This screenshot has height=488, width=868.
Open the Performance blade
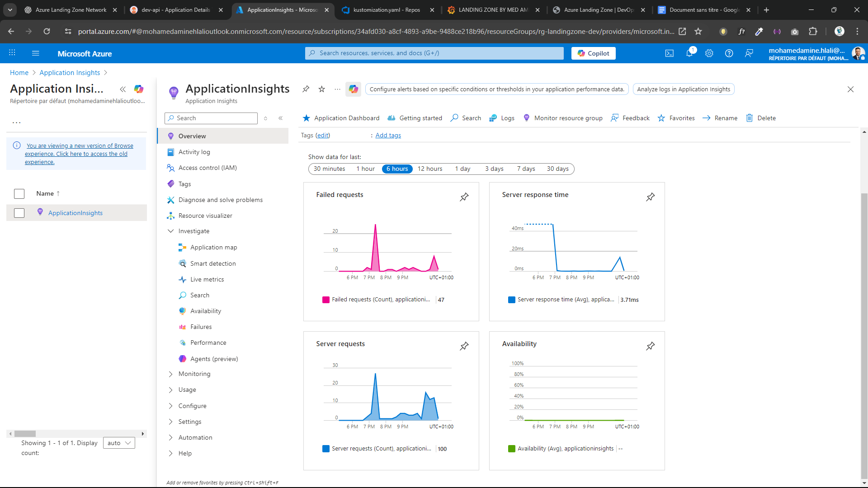[x=208, y=343]
